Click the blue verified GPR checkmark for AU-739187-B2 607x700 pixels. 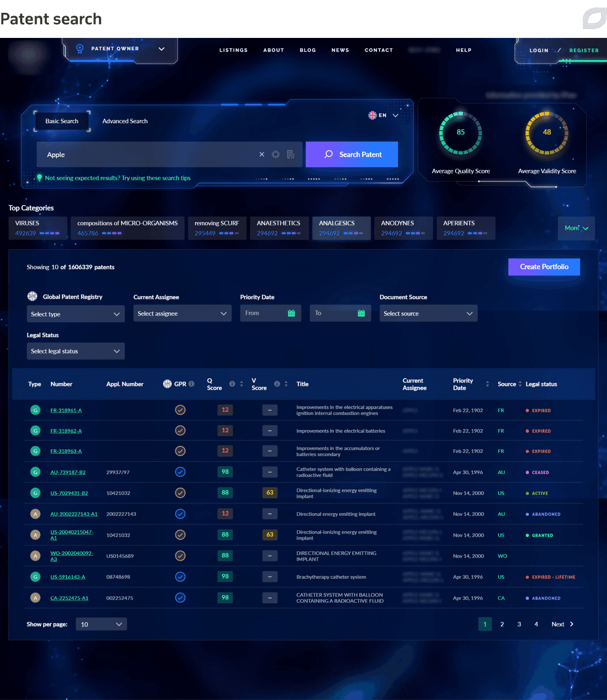(x=180, y=472)
